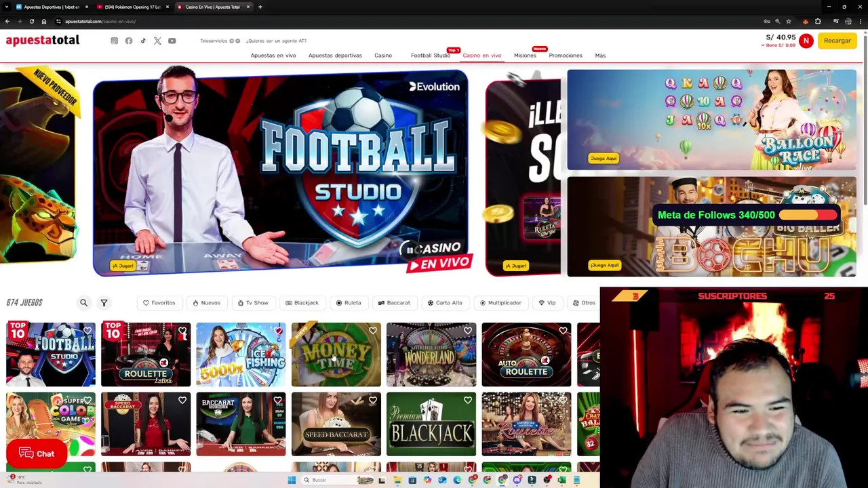
Task: Filter games by Multiplicador
Action: [500, 303]
